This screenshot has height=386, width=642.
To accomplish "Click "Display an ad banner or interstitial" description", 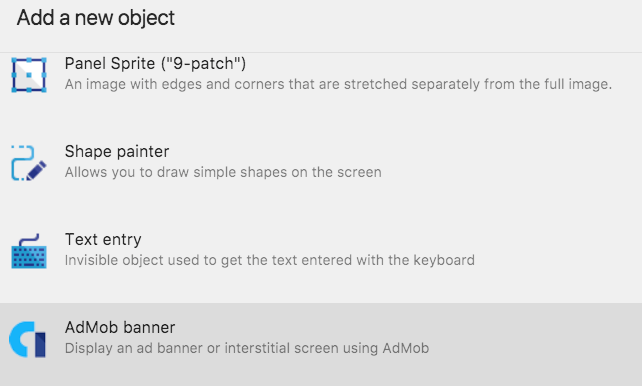I will [247, 348].
